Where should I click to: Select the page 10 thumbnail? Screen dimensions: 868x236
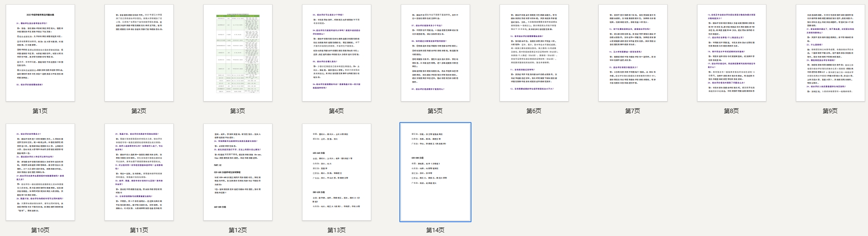pos(40,172)
